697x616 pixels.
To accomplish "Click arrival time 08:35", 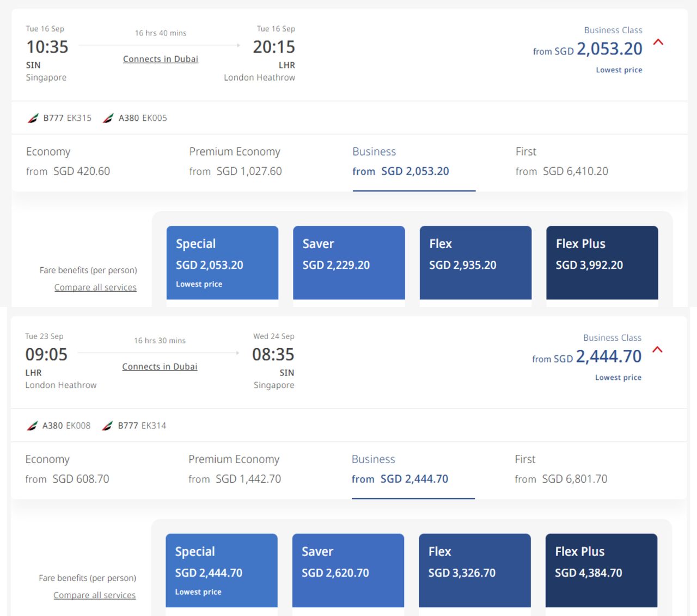I will 273,354.
